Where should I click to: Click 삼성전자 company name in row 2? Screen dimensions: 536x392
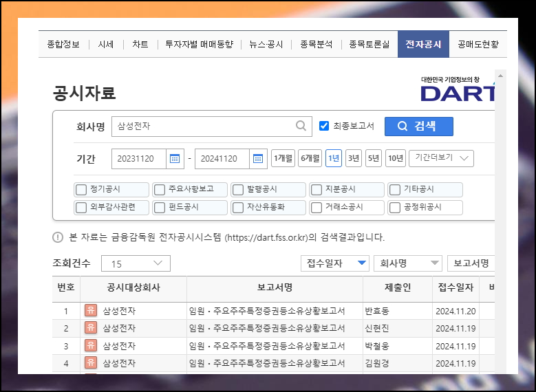(x=119, y=329)
